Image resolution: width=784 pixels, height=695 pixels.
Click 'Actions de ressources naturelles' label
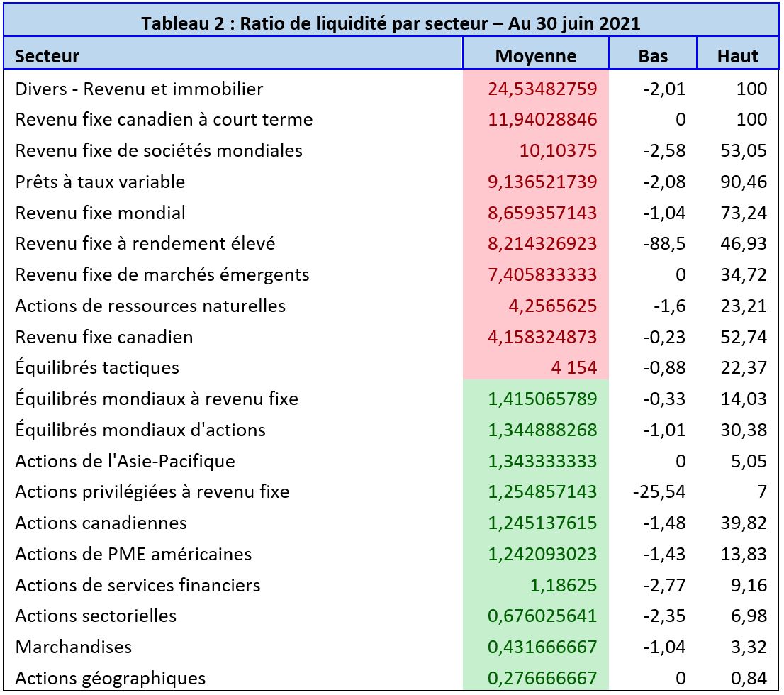coord(150,306)
